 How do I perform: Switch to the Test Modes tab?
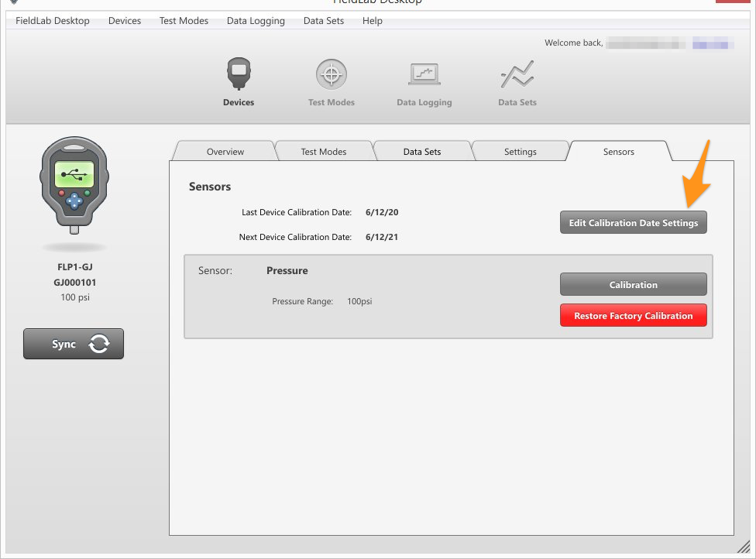[324, 151]
